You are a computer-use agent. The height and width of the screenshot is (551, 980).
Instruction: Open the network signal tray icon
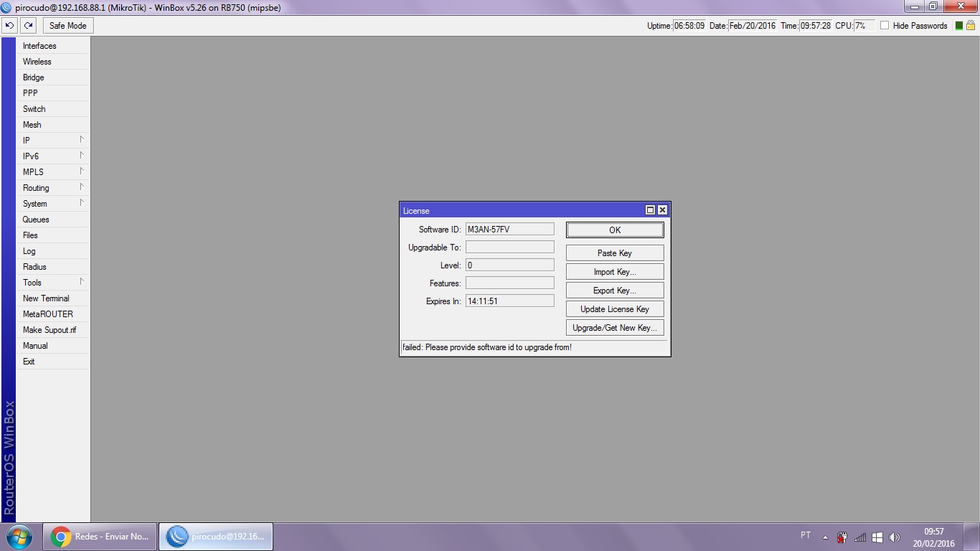click(859, 537)
